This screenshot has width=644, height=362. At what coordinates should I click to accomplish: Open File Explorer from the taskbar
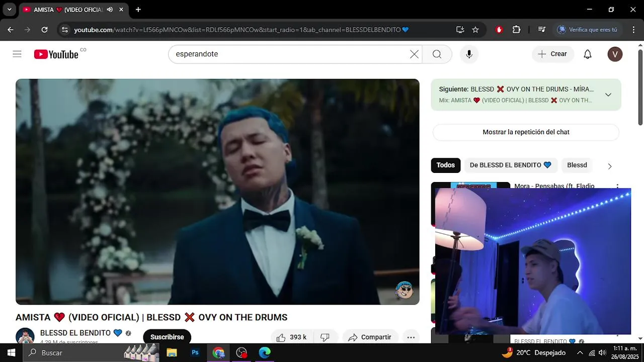point(172,352)
